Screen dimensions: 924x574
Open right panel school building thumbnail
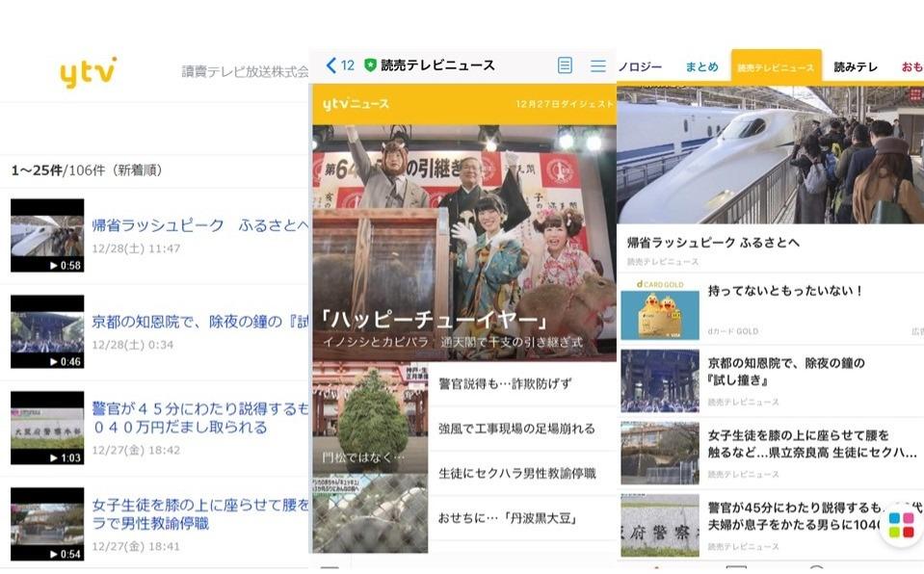click(x=660, y=453)
